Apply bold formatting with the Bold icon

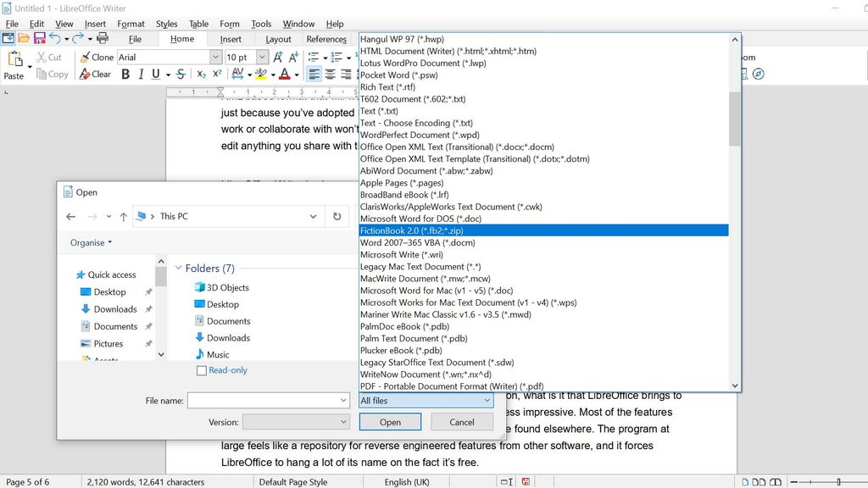tap(125, 75)
